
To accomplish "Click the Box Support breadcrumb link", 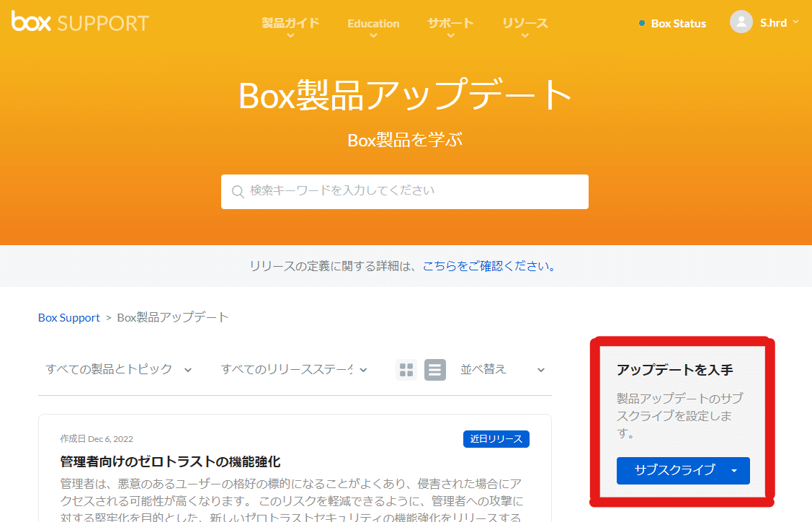I will click(68, 317).
